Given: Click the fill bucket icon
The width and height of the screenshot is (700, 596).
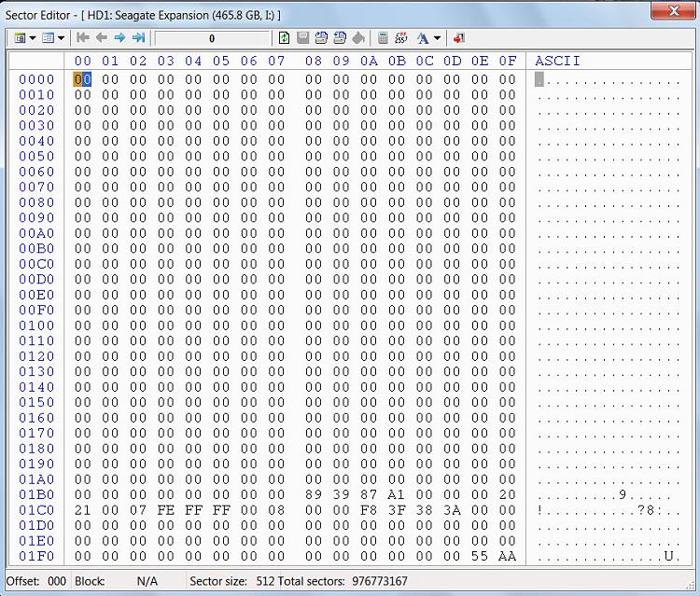Looking at the screenshot, I should coord(358,38).
